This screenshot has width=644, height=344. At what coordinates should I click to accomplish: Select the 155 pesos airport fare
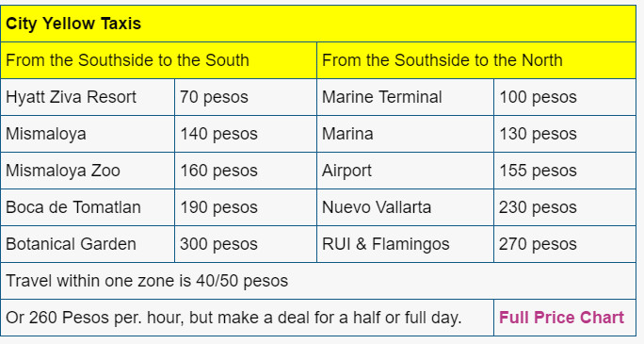pyautogui.click(x=565, y=171)
